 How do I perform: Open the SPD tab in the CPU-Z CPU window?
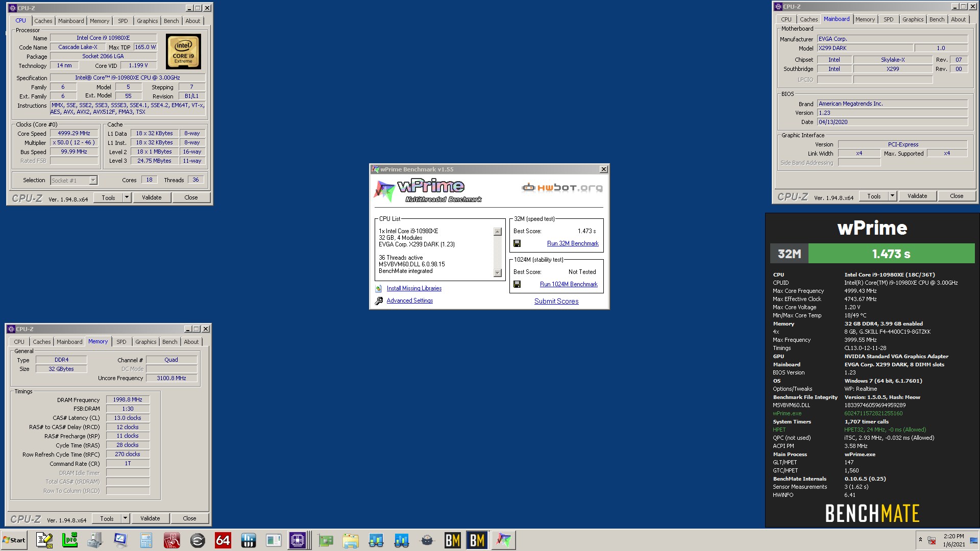(123, 21)
